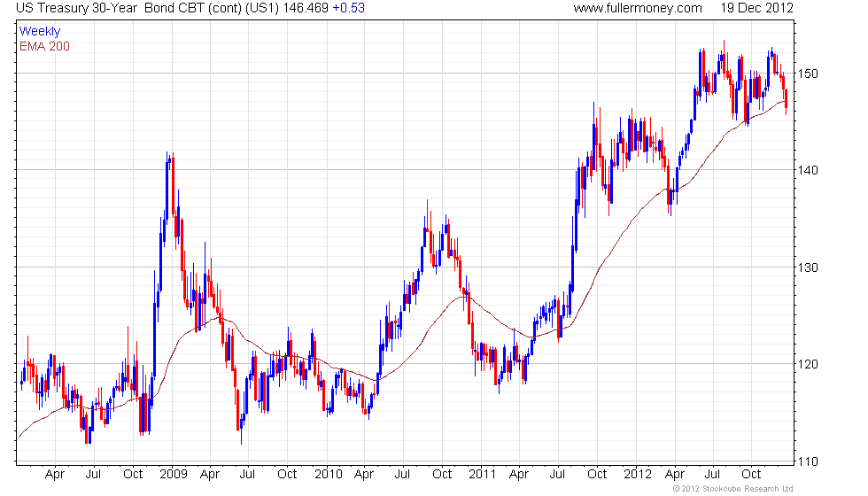Click the 120 price axis label
The height and width of the screenshot is (496, 868).
[807, 364]
